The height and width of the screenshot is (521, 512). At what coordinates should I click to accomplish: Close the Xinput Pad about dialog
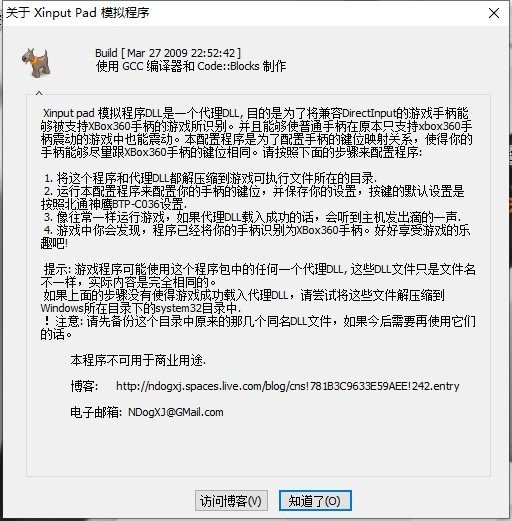[x=494, y=13]
